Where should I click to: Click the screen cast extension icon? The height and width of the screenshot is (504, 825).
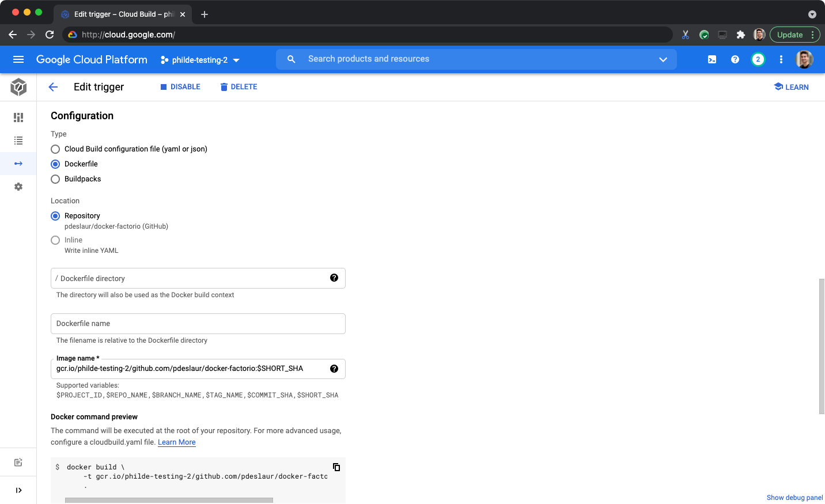(722, 35)
